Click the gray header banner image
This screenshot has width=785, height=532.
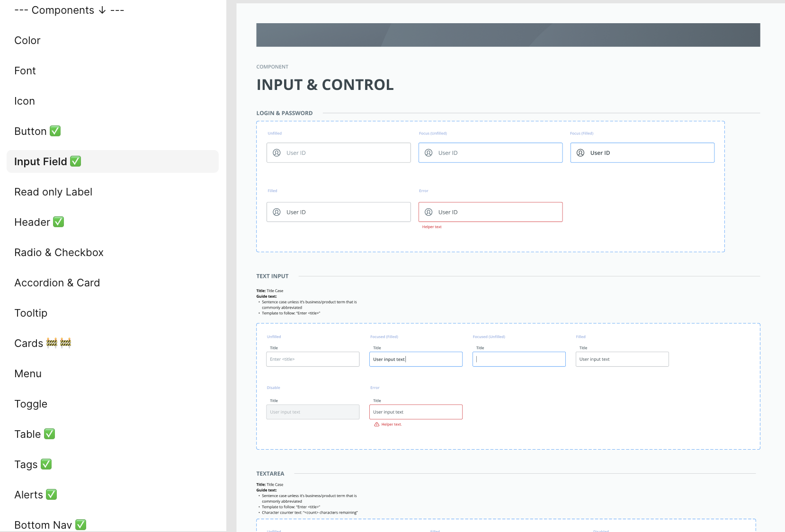click(x=508, y=35)
